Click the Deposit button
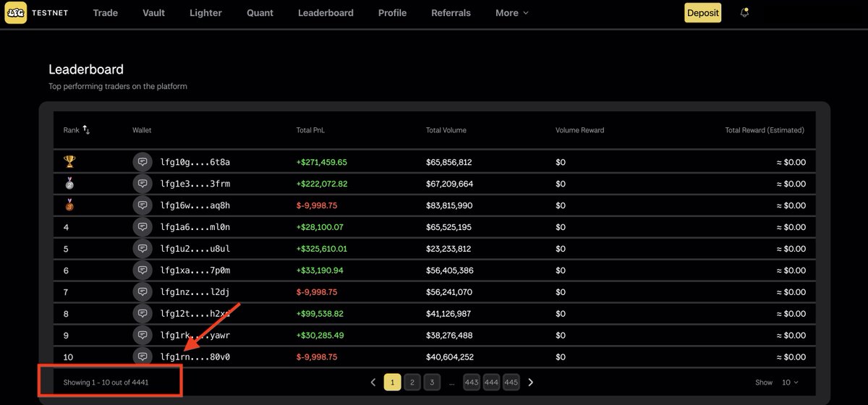The height and width of the screenshot is (405, 868). coord(703,13)
